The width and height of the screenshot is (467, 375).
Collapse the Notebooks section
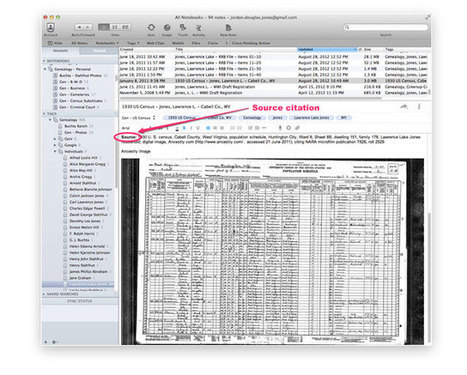[x=44, y=61]
